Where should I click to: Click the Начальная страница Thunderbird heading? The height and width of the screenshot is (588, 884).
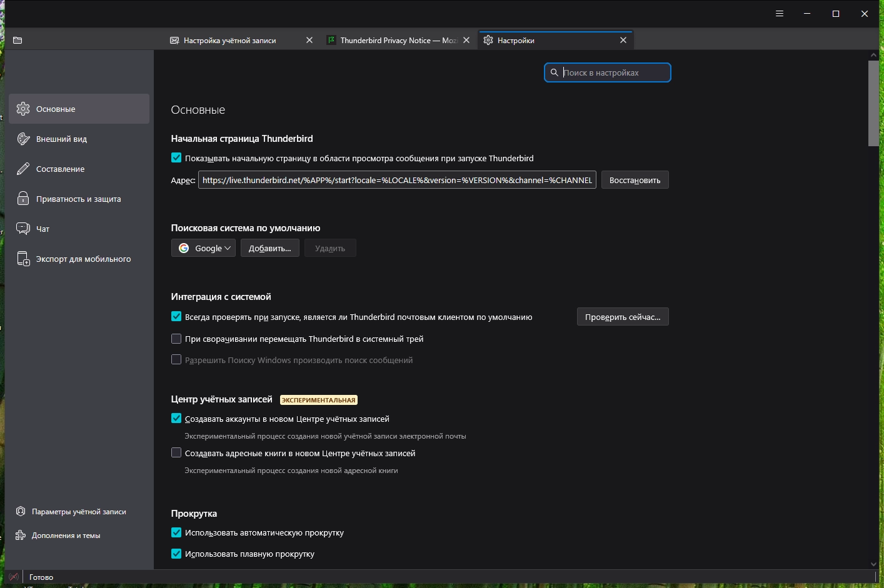pos(242,139)
